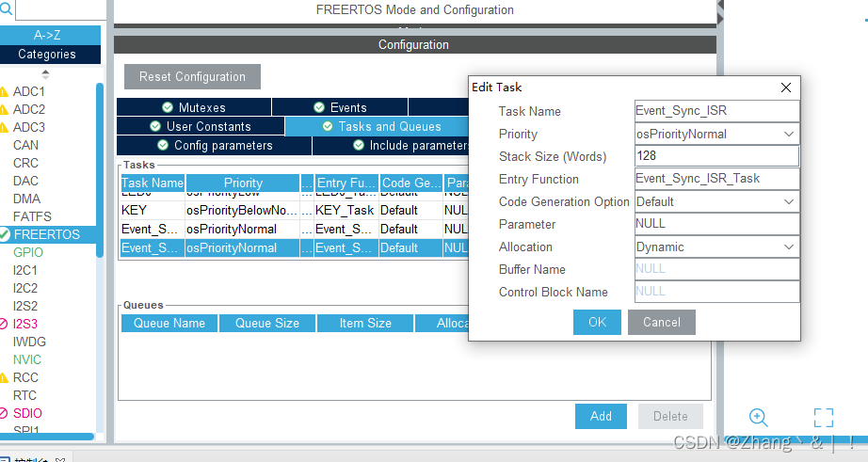
Task: Click disabled icon beside I2S3
Action: tap(4, 325)
